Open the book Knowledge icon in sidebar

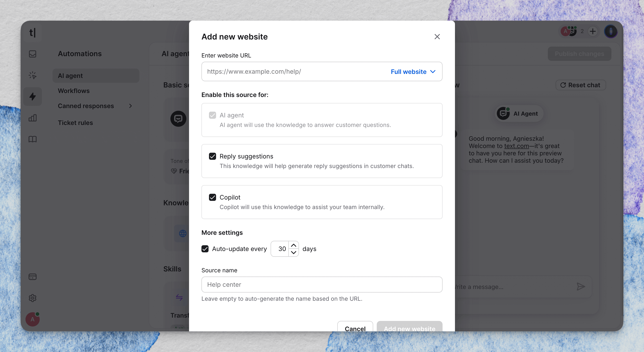coord(33,139)
